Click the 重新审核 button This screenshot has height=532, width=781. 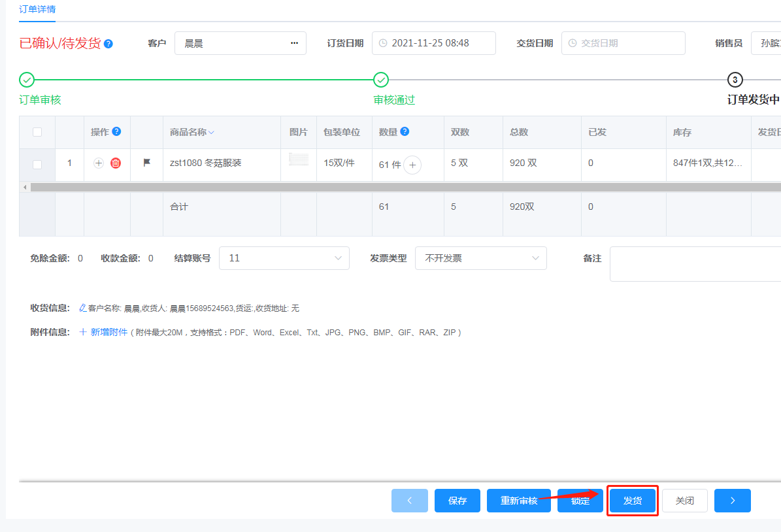(518, 501)
